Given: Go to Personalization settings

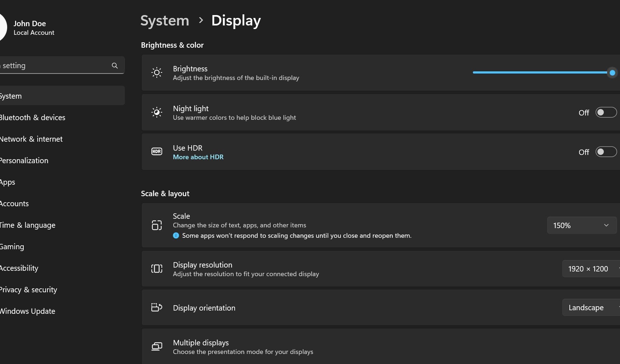Looking at the screenshot, I should tap(62, 160).
